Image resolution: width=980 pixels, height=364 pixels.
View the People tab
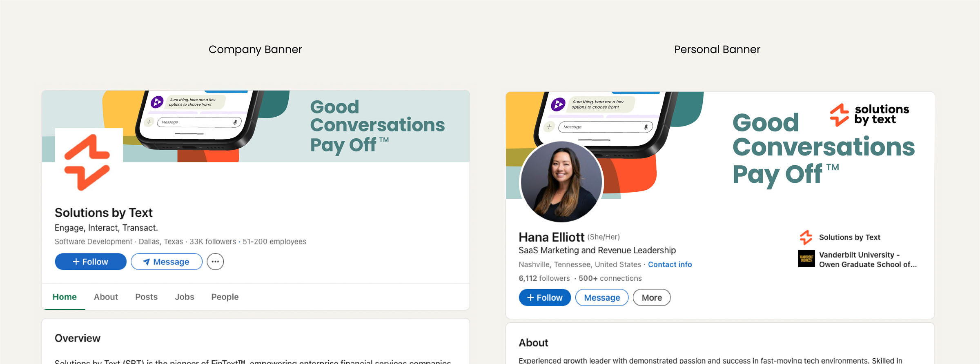pyautogui.click(x=225, y=297)
